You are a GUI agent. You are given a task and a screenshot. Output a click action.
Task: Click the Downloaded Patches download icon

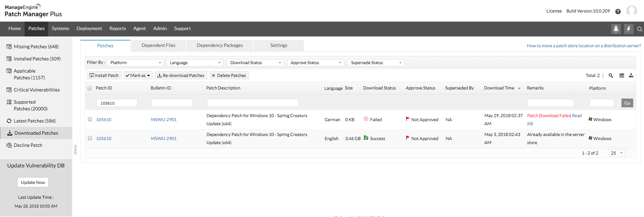pos(10,133)
